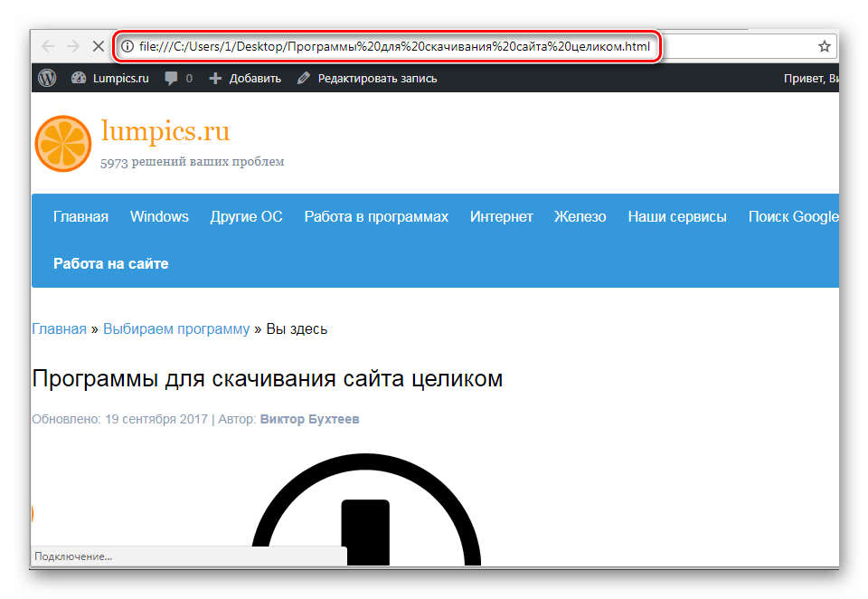Click Добавить in the admin bar
Screen dimensions: 868x599
[x=245, y=79]
